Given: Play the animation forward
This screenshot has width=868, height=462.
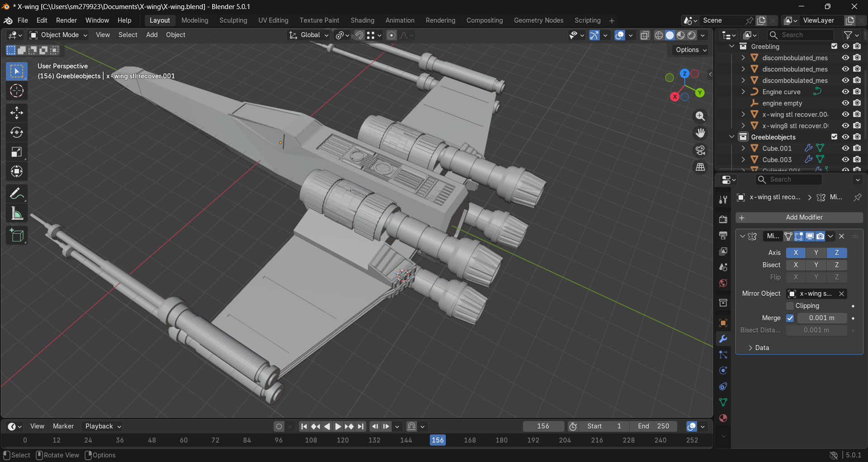Looking at the screenshot, I should (x=338, y=426).
